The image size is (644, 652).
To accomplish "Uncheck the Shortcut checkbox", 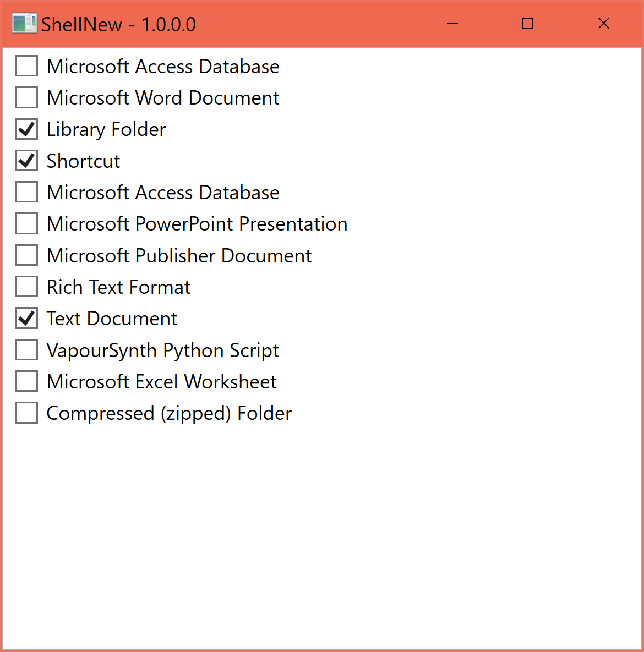I will coord(26,161).
